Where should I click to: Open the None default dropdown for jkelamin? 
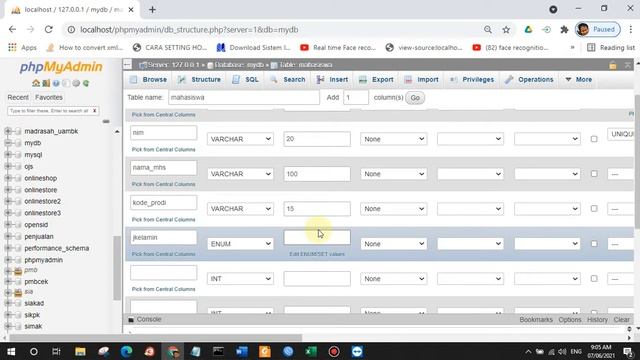pos(393,244)
